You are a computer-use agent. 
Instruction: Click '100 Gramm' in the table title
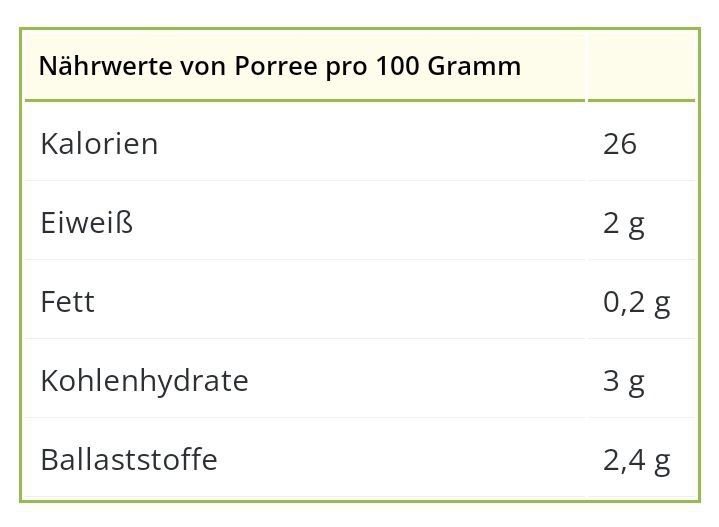pyautogui.click(x=448, y=67)
